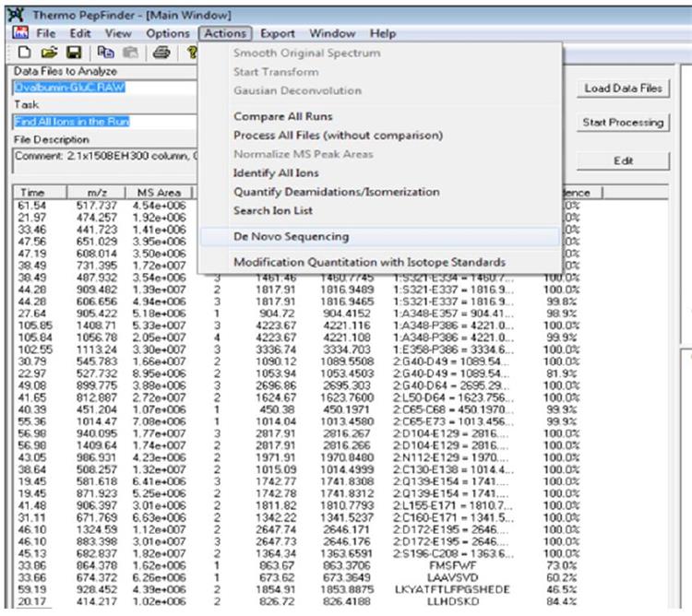Click the Data Files to Analyze field
This screenshot has width=692, height=616.
coord(104,88)
